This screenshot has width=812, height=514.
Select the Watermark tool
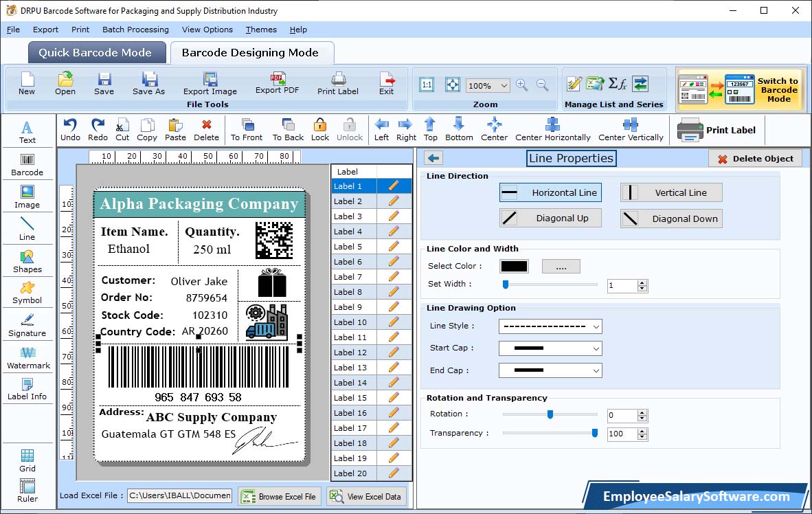(28, 358)
